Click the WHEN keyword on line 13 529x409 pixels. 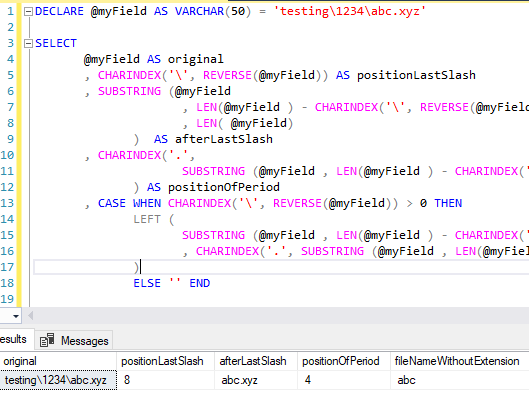(x=147, y=203)
